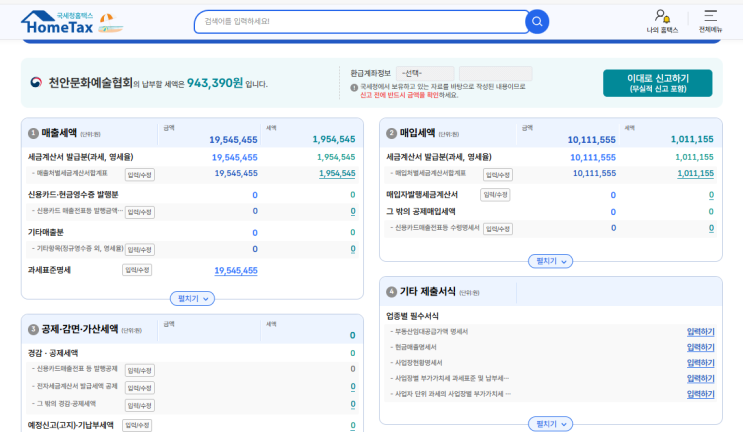
Task: Click 입력/수정 for 그 밖의 경감·공제세액
Action: pyautogui.click(x=140, y=405)
